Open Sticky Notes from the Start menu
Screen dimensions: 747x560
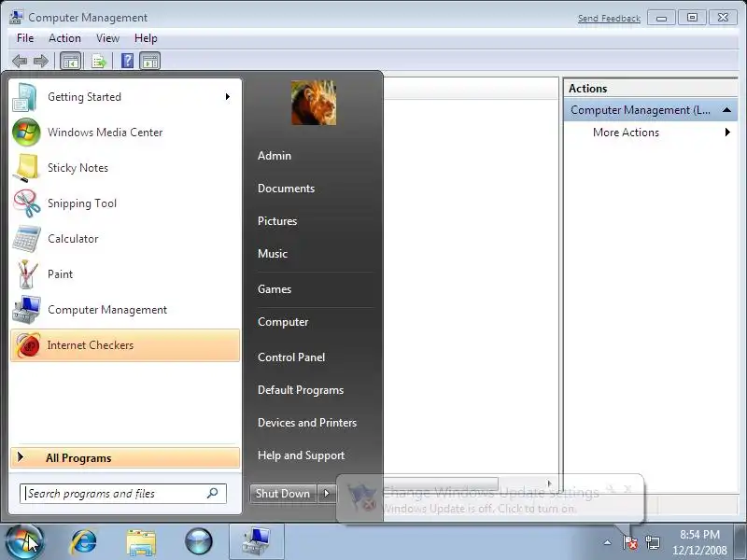[125, 168]
